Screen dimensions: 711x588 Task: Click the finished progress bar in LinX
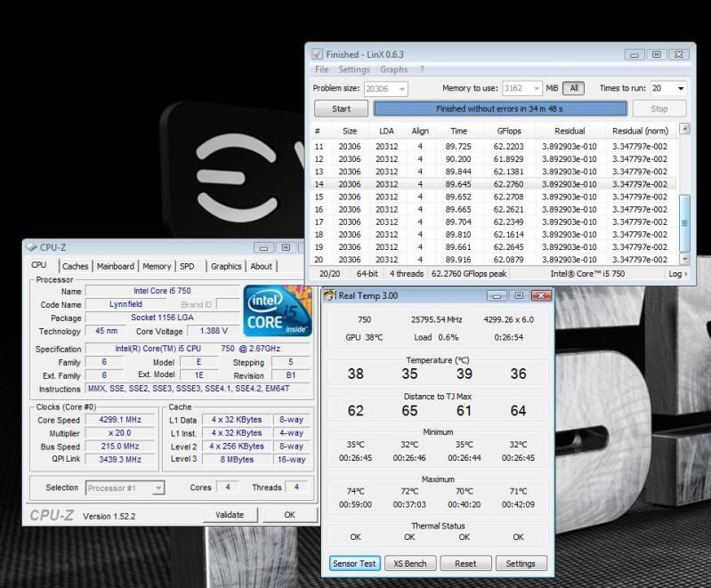click(x=500, y=109)
